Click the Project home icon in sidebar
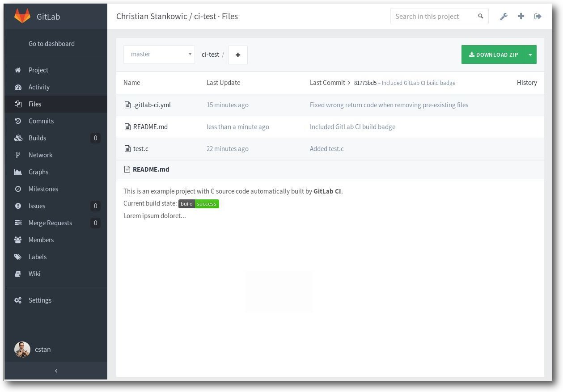This screenshot has width=563, height=392. tap(18, 70)
